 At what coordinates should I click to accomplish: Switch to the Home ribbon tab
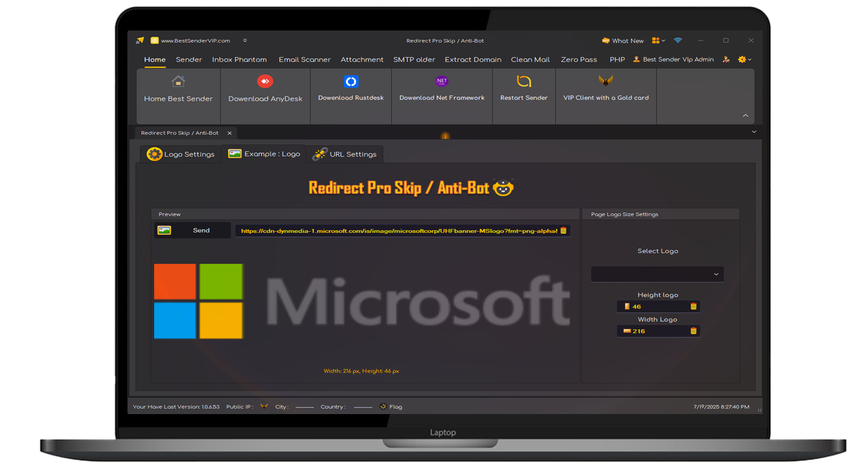[155, 60]
